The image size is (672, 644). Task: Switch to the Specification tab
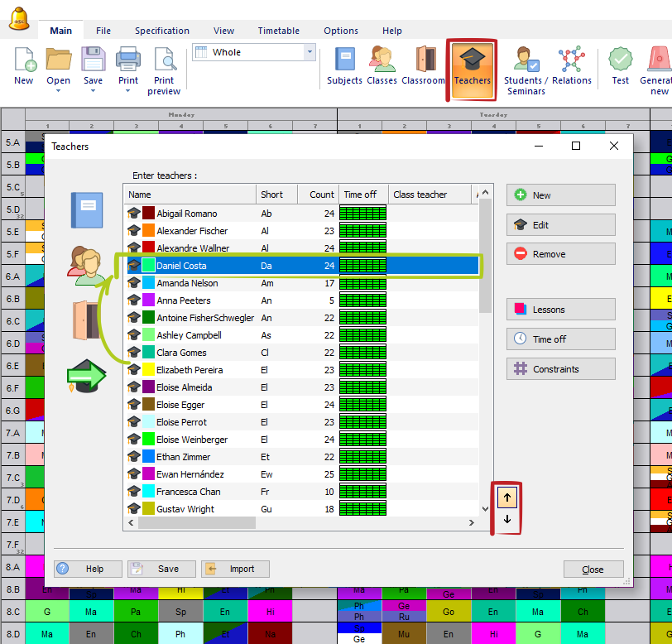[x=162, y=31]
